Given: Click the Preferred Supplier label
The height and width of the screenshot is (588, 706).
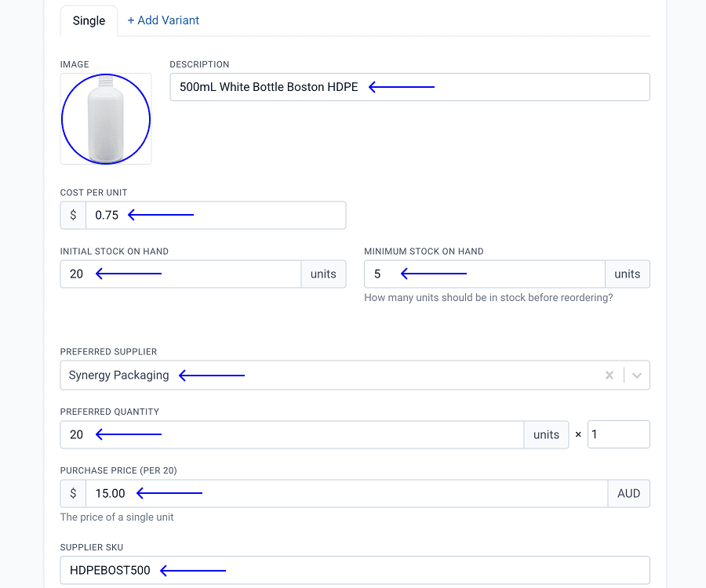Looking at the screenshot, I should point(108,352).
